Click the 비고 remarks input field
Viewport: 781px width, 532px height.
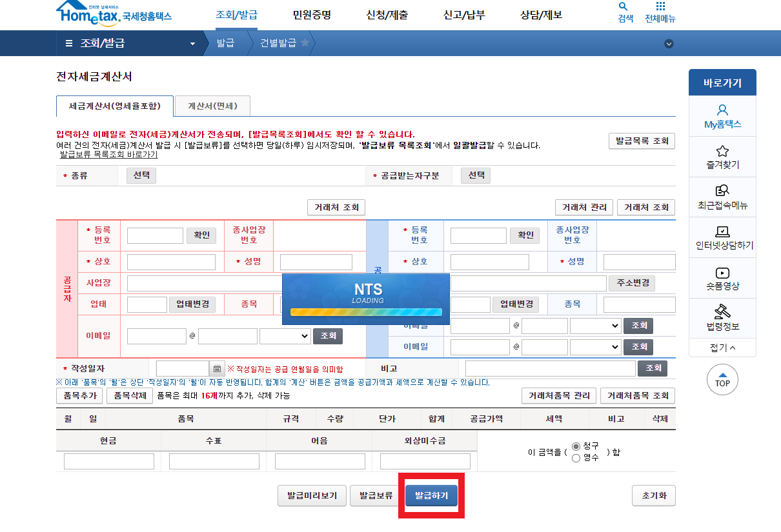[549, 368]
